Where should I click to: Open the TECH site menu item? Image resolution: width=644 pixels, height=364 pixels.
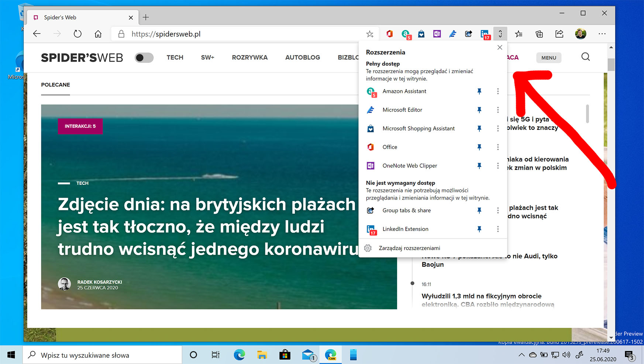[x=175, y=57]
